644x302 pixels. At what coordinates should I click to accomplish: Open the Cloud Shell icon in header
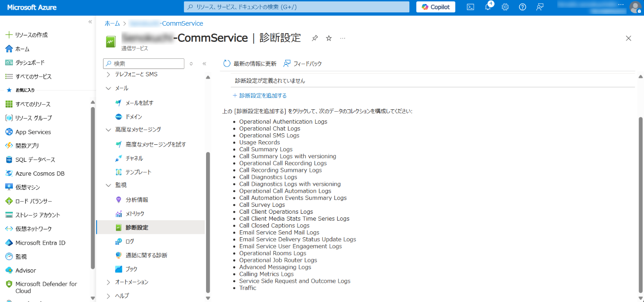(x=470, y=7)
